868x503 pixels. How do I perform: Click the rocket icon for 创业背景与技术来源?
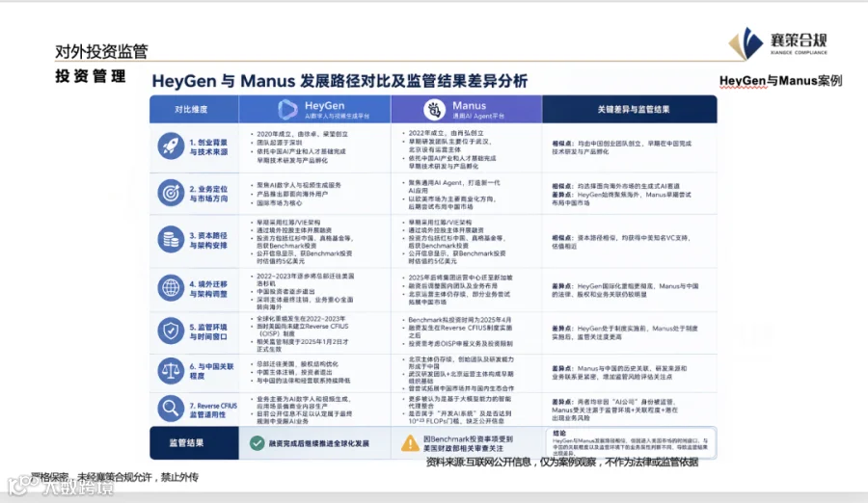click(171, 146)
